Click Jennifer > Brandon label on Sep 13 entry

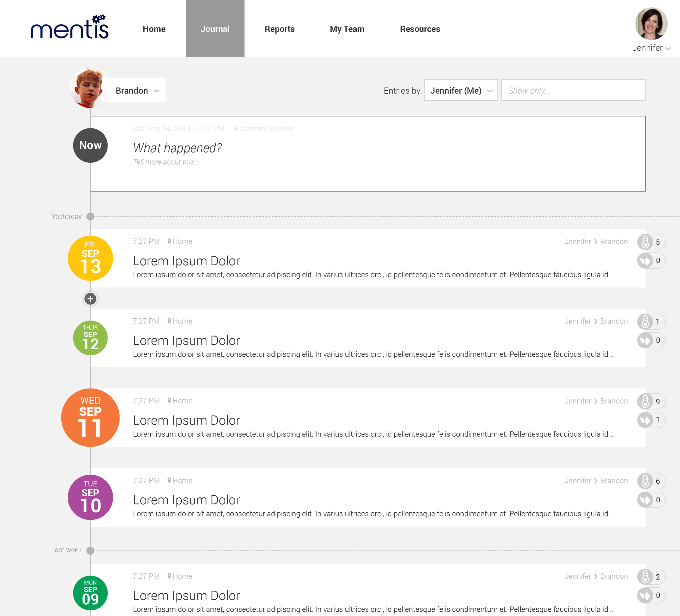click(596, 242)
